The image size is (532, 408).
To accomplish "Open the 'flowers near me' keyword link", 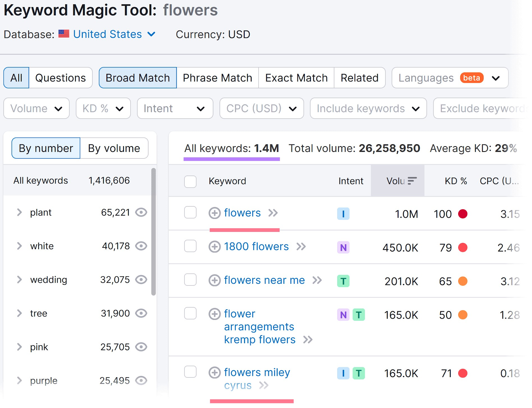I will click(x=264, y=280).
